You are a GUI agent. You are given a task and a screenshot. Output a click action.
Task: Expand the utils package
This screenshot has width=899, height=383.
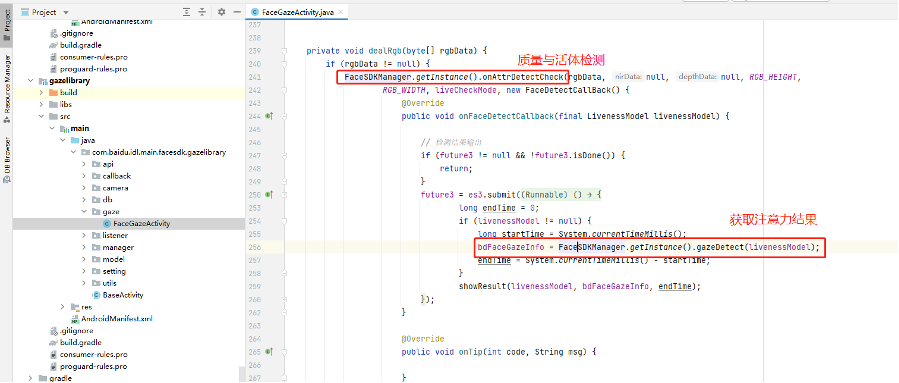tap(84, 283)
